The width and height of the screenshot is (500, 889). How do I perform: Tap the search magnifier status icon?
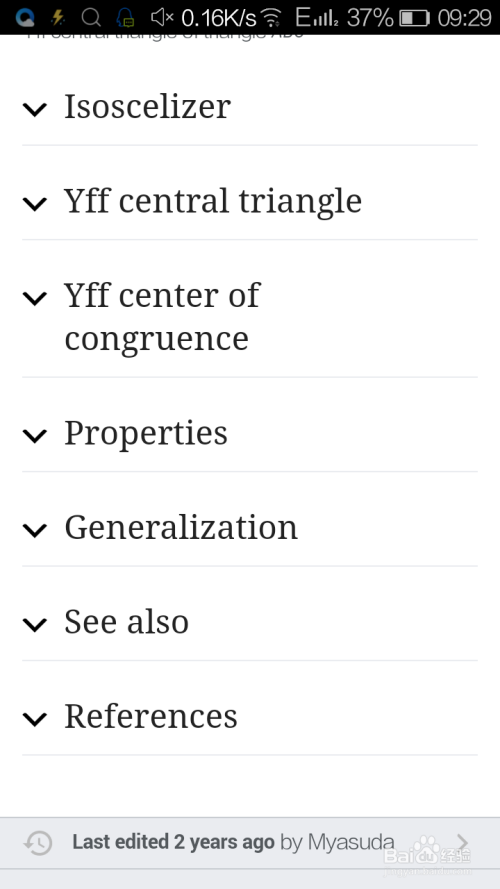(91, 18)
